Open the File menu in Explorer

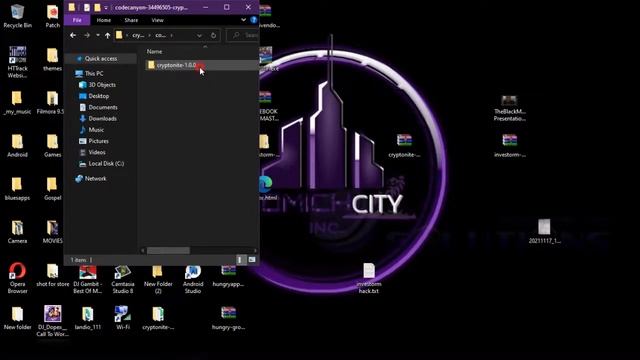[x=77, y=20]
